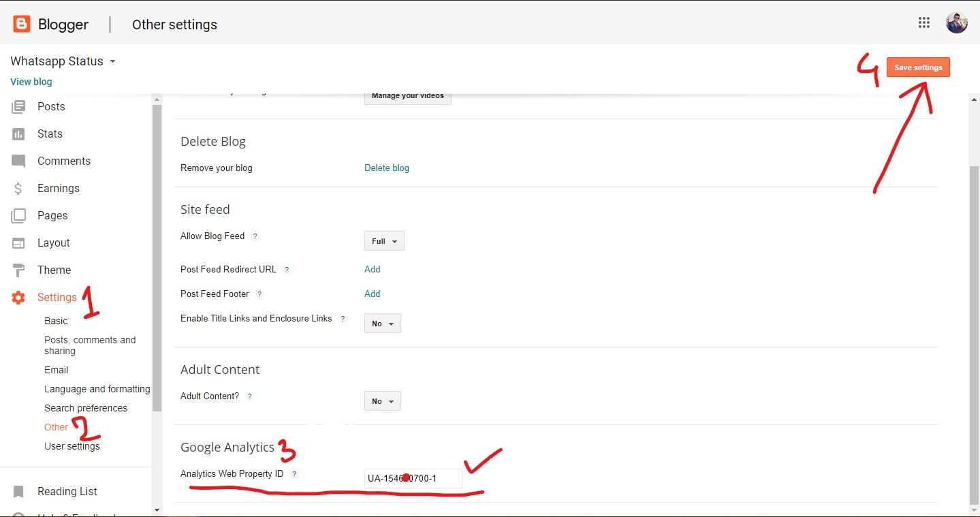980x517 pixels.
Task: Open Stats in the sidebar
Action: pos(50,134)
